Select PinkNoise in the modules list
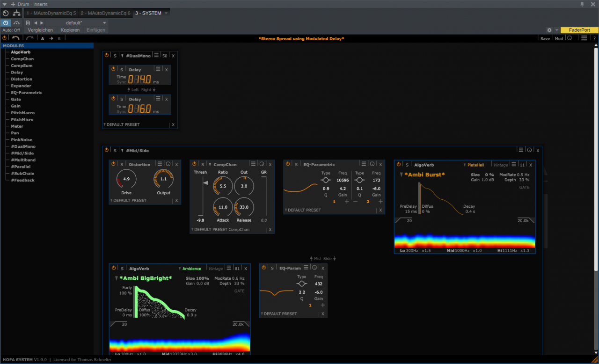 point(22,140)
